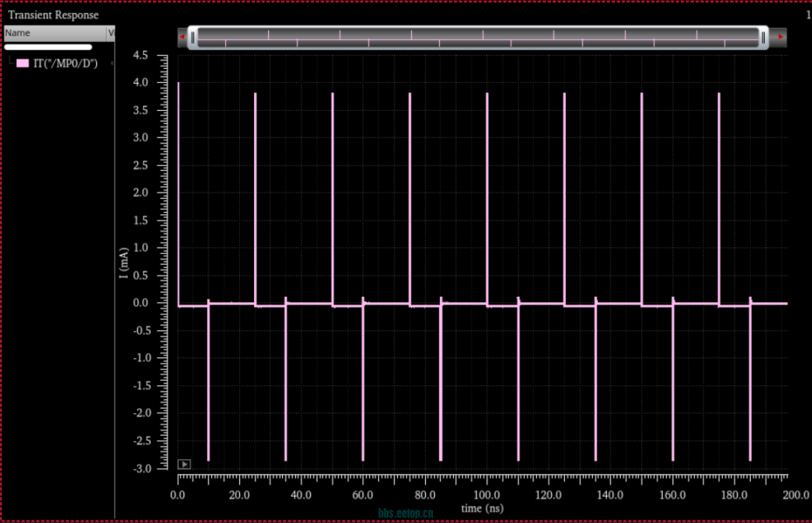Click the right red arrow on zoom scrollbar
The width and height of the screenshot is (812, 523).
coord(781,38)
